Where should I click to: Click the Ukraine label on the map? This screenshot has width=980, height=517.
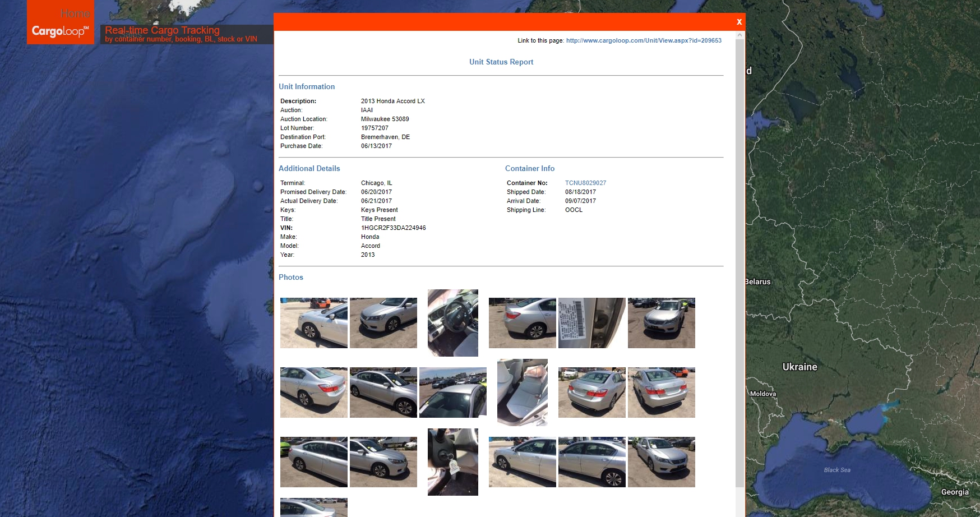800,367
